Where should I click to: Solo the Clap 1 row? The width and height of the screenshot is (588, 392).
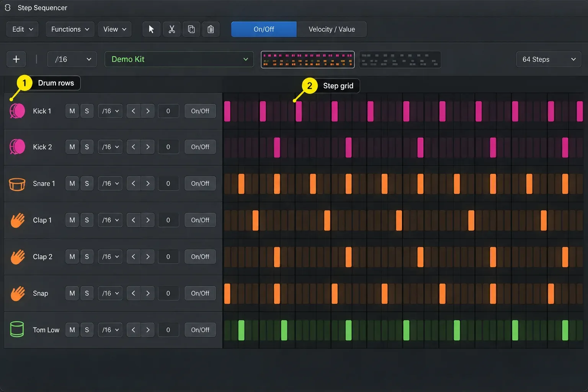87,220
